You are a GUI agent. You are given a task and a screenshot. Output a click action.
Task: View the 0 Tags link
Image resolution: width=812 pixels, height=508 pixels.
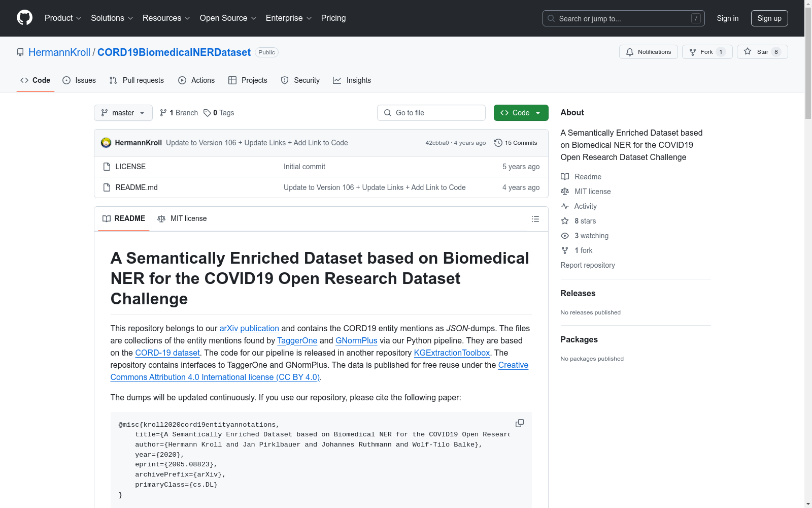click(219, 113)
